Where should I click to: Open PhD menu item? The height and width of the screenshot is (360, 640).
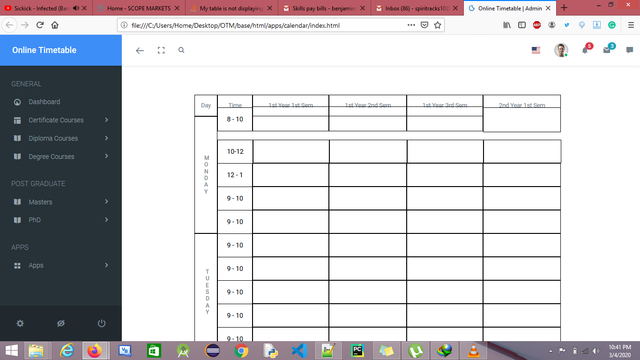(x=61, y=220)
